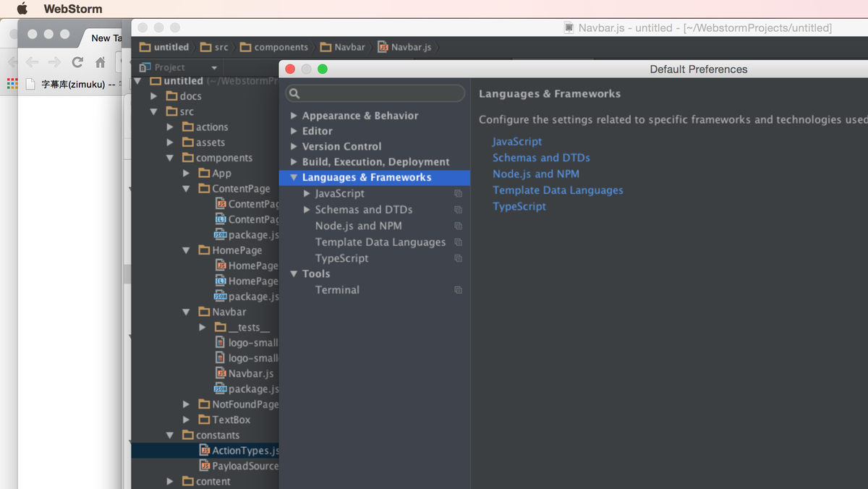Open the JavaScript link in right pane
868x489 pixels.
[x=517, y=142]
